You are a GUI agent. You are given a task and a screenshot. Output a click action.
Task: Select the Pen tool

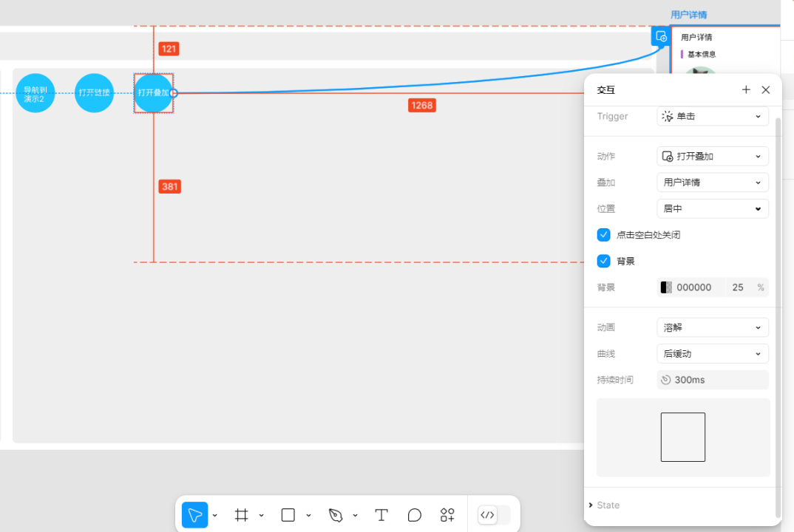pyautogui.click(x=335, y=515)
